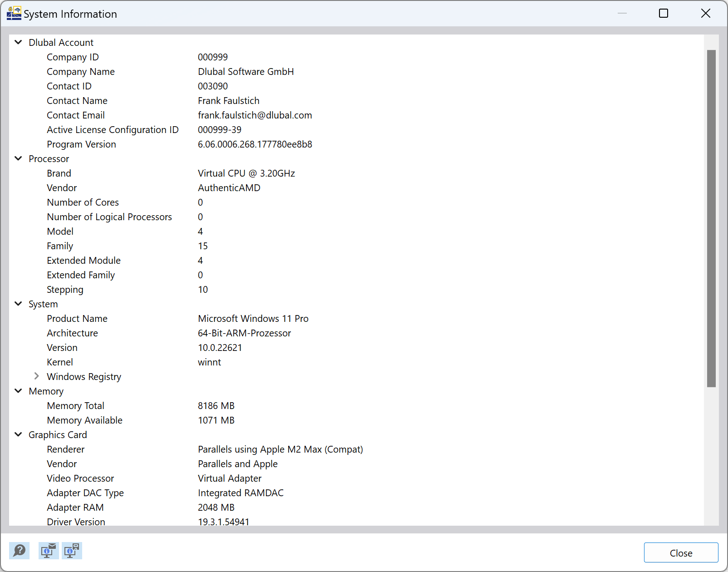Viewport: 728px width, 572px height.
Task: Select Active License Configuration ID label
Action: (113, 129)
